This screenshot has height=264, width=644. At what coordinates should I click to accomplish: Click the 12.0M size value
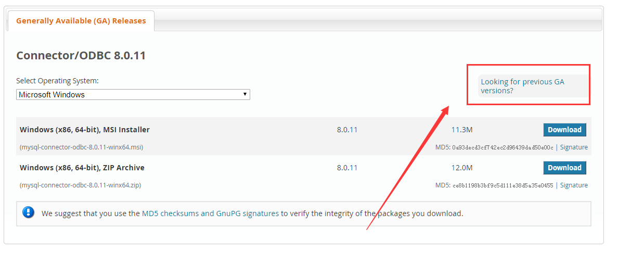click(x=462, y=168)
